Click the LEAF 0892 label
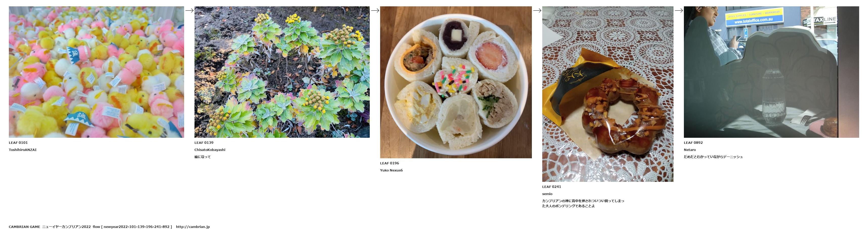Screen dimensions: 868x233 (693, 143)
